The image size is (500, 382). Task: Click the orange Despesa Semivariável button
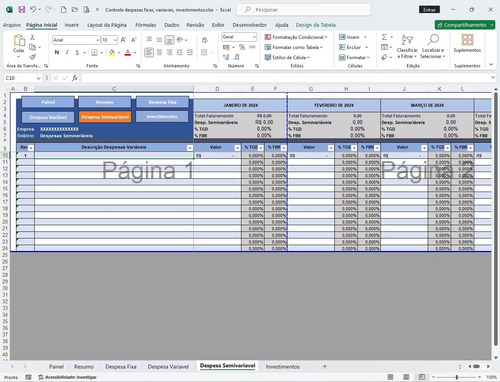point(105,117)
